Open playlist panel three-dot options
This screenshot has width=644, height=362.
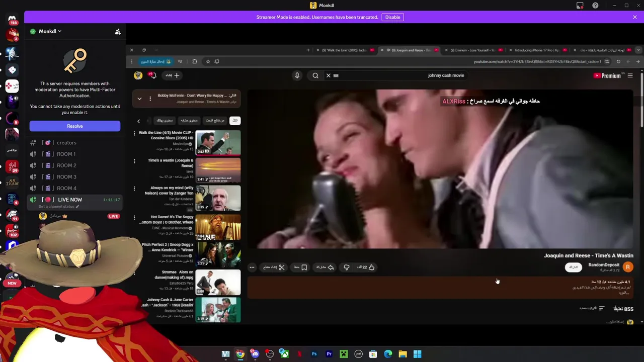pyautogui.click(x=150, y=99)
